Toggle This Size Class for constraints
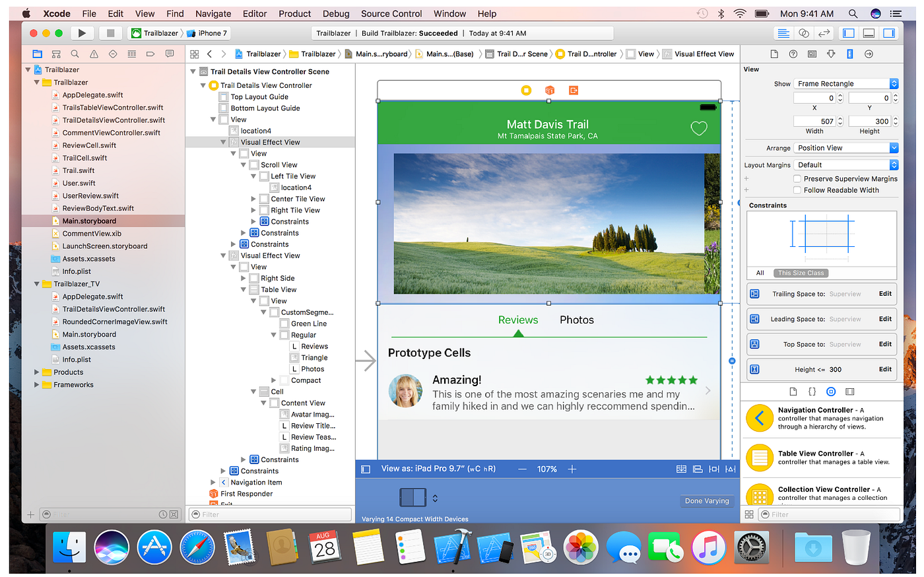Screen dimensions: 924x577 point(801,273)
